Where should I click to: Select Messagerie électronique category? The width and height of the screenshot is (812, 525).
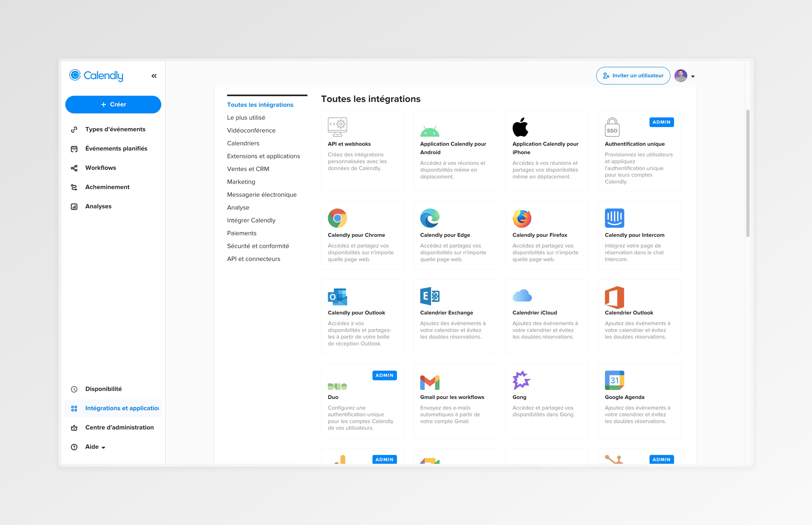tap(262, 195)
